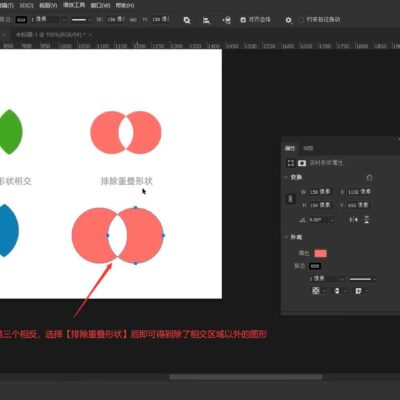Image resolution: width=400 pixels, height=400 pixels.
Task: Click the W field in properties panel
Action: click(x=321, y=192)
